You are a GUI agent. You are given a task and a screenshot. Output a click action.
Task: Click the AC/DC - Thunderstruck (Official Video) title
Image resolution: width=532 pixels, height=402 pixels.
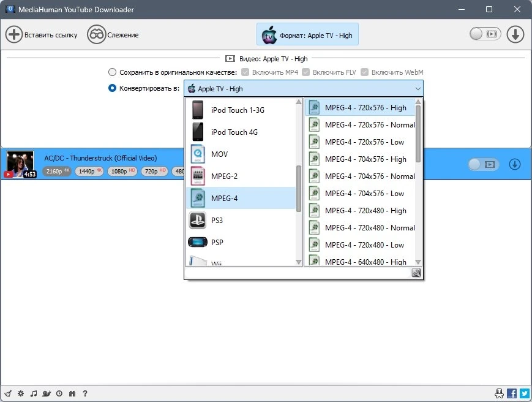pos(100,158)
